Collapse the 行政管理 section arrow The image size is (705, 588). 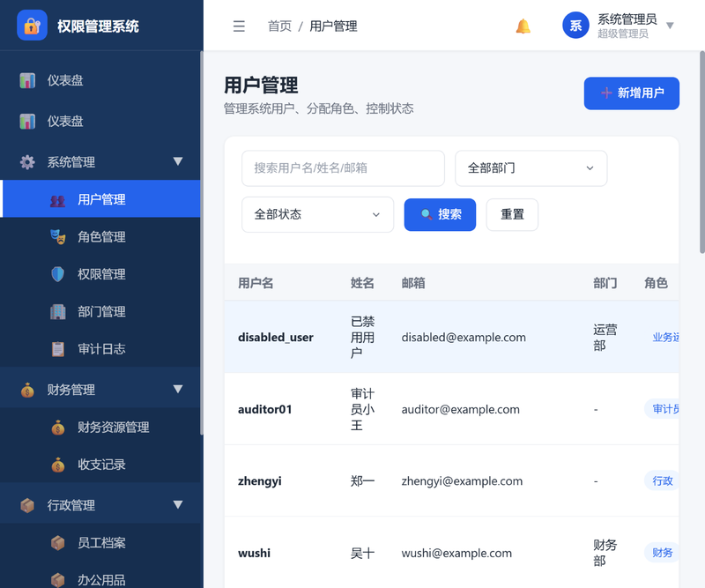[178, 505]
